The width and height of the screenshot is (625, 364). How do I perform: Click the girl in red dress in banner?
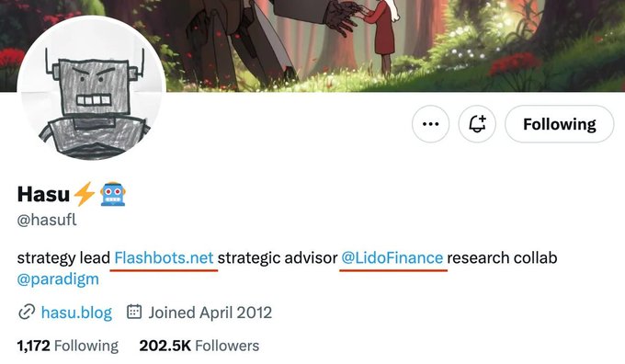(381, 36)
